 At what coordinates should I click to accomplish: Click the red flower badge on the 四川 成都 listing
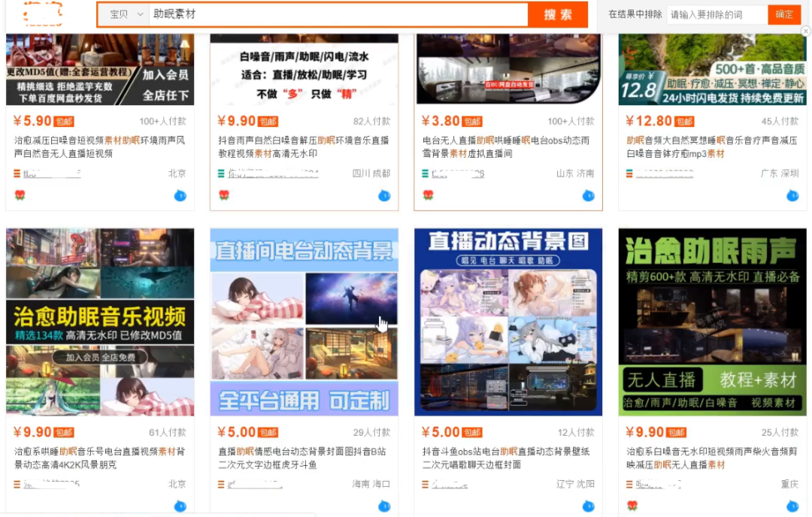(x=224, y=195)
